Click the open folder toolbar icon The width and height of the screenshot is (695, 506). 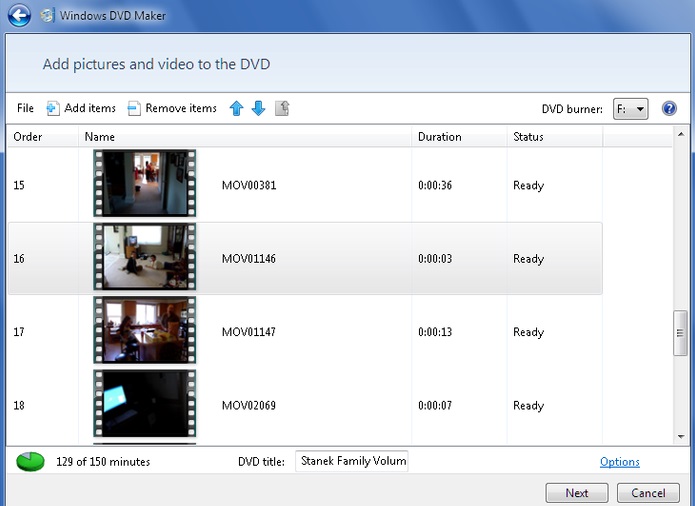(282, 108)
